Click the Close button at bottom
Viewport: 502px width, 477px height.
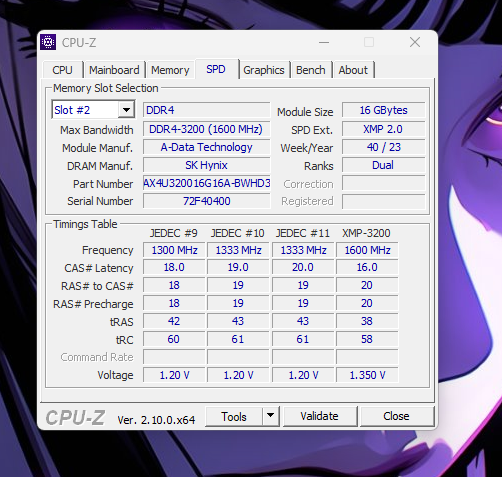(x=396, y=416)
